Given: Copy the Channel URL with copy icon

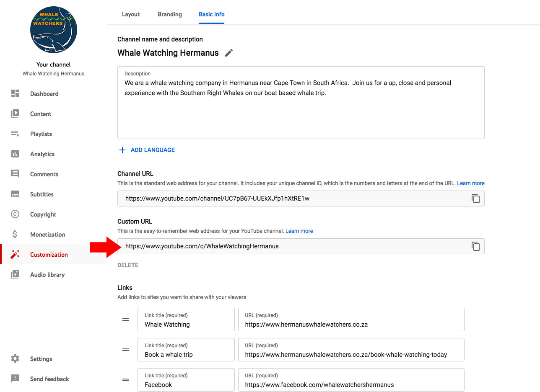Looking at the screenshot, I should (475, 199).
